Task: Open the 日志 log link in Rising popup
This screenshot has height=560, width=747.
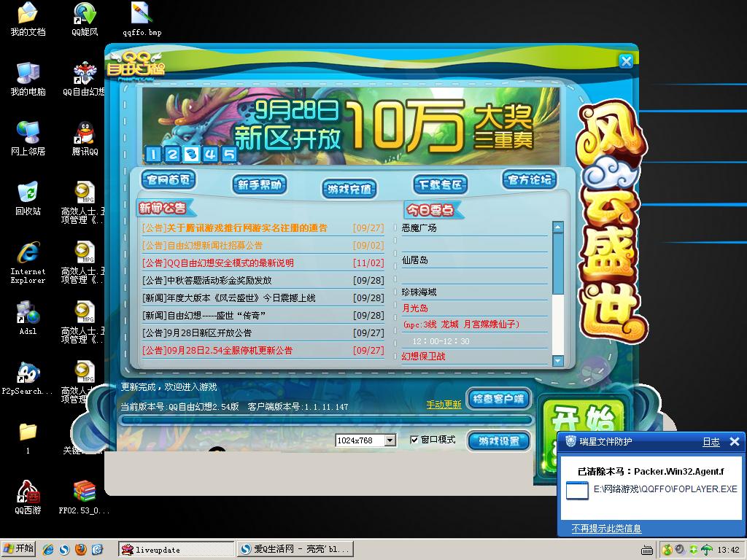Action: pyautogui.click(x=711, y=442)
